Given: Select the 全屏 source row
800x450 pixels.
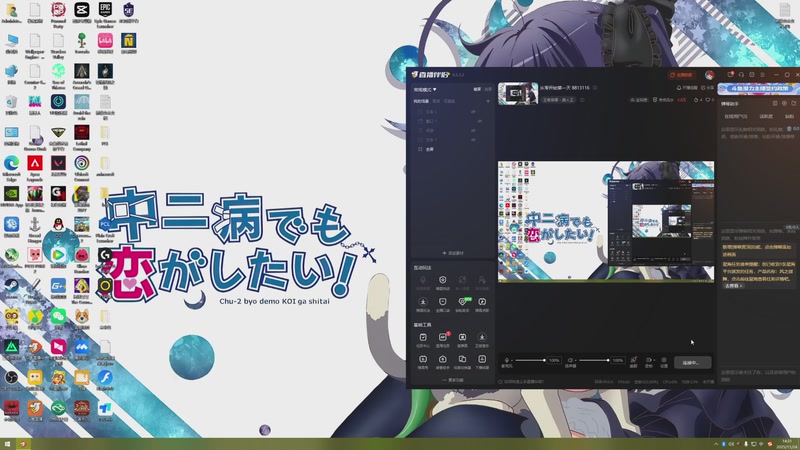Looking at the screenshot, I should coord(452,149).
